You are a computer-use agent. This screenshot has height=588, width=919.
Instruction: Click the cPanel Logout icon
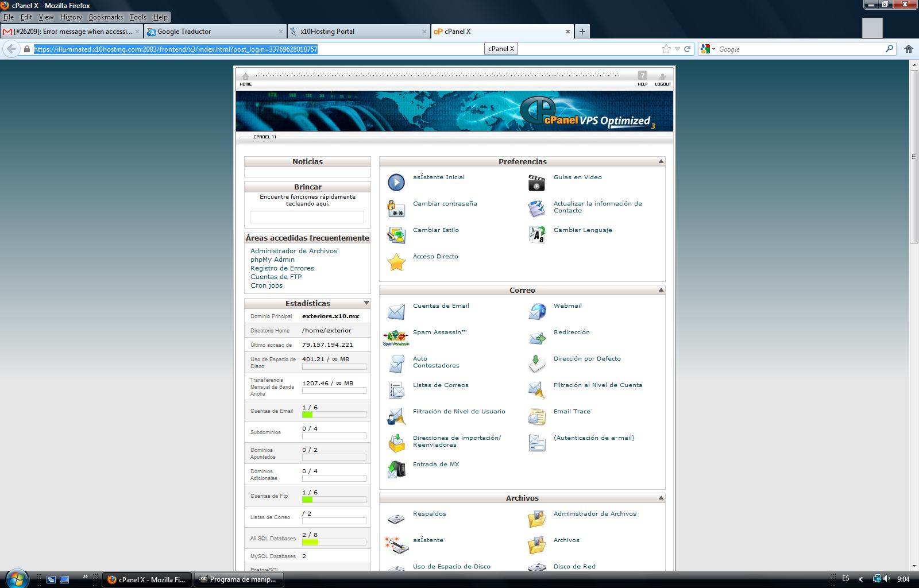pos(663,79)
